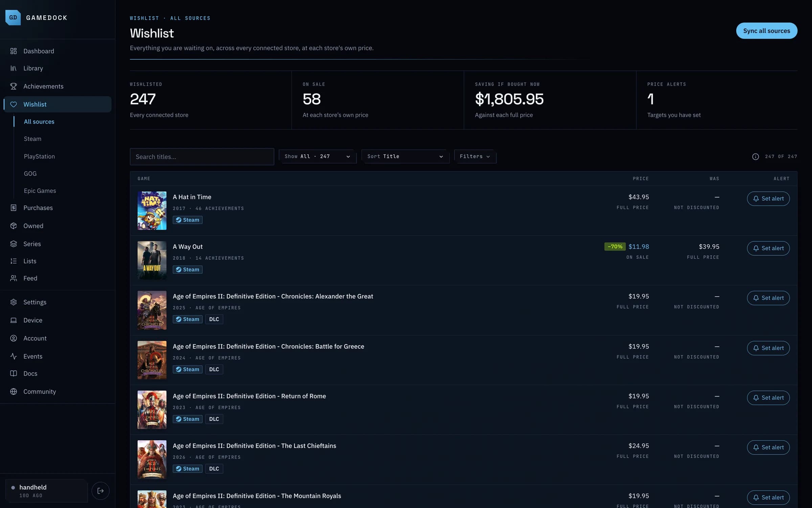Select All sources sub-item

[39, 122]
